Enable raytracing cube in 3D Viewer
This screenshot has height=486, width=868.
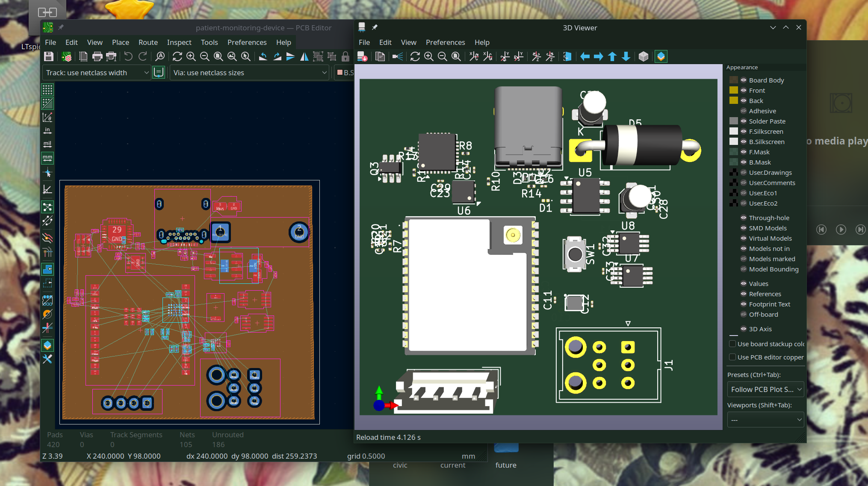(x=644, y=56)
